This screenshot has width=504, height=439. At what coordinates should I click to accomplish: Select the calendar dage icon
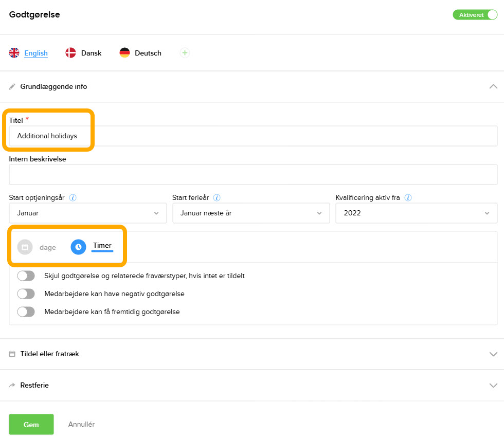(x=25, y=247)
